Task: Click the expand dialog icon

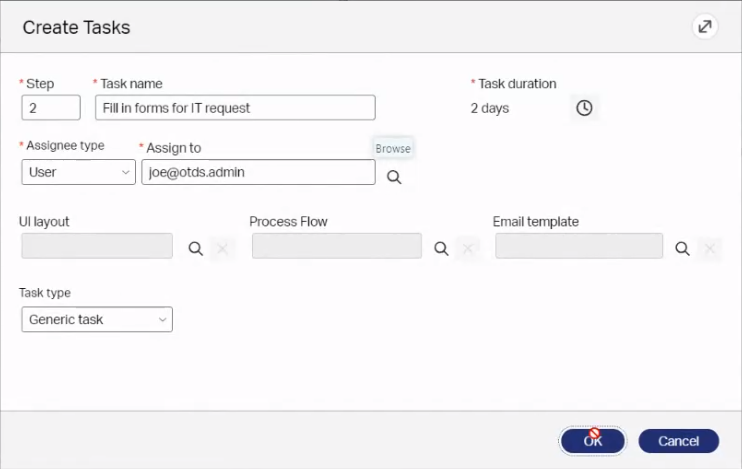Action: [x=705, y=27]
